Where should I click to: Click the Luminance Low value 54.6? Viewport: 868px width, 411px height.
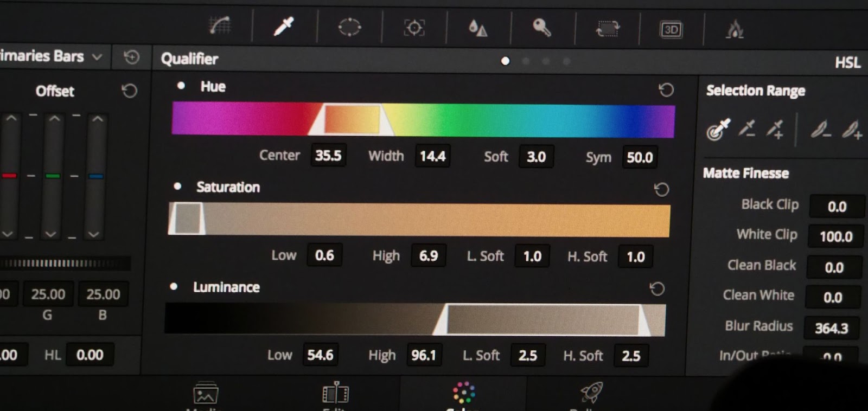pos(320,355)
